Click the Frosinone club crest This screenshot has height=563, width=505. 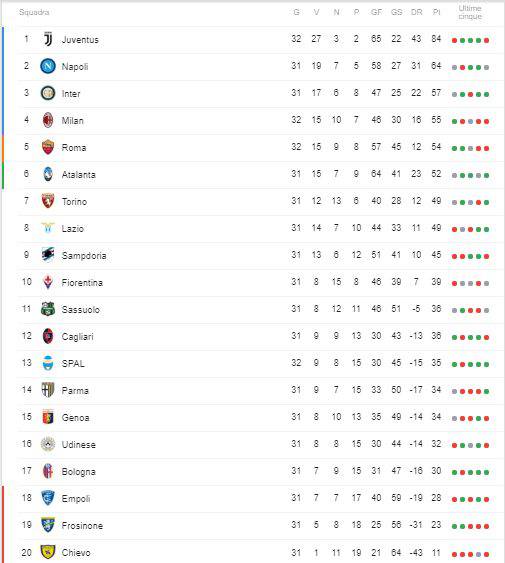coord(48,525)
